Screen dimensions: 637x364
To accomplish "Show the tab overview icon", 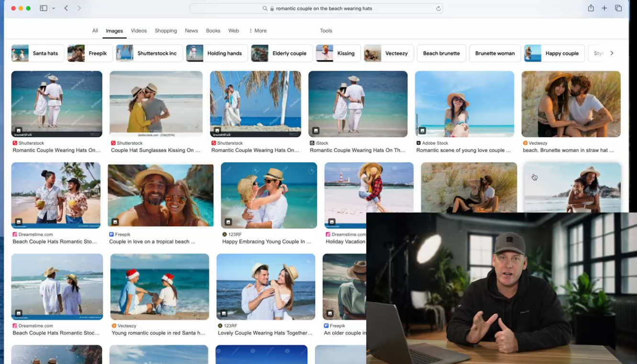I will (x=618, y=8).
